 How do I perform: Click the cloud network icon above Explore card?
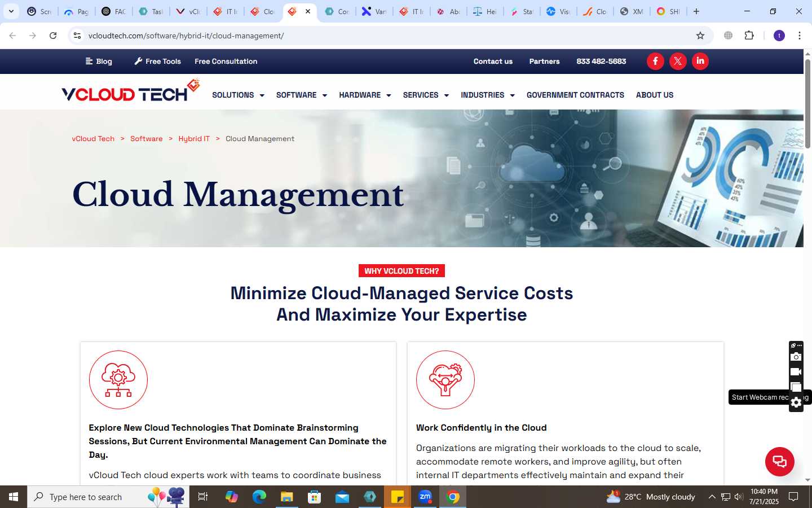(118, 380)
